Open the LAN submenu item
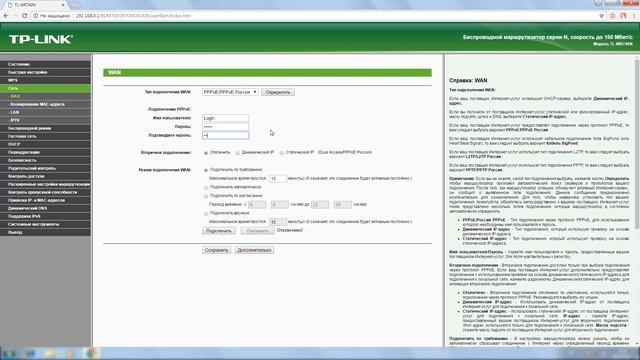 pyautogui.click(x=46, y=112)
